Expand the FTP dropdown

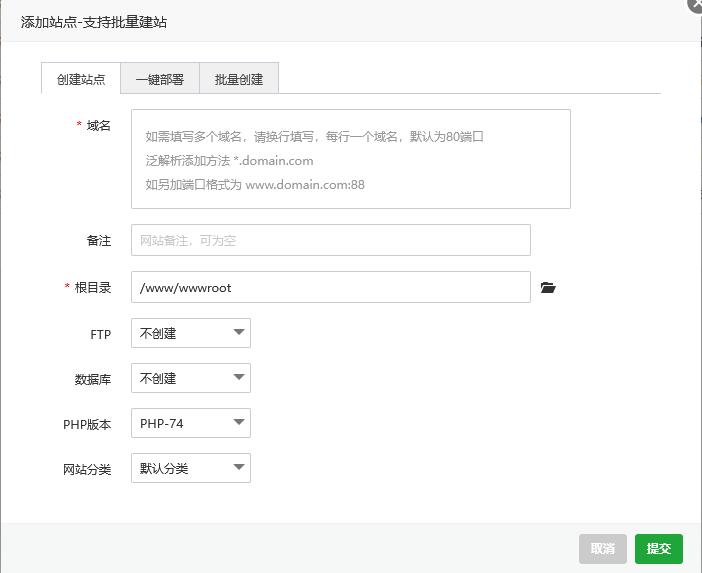coord(191,333)
